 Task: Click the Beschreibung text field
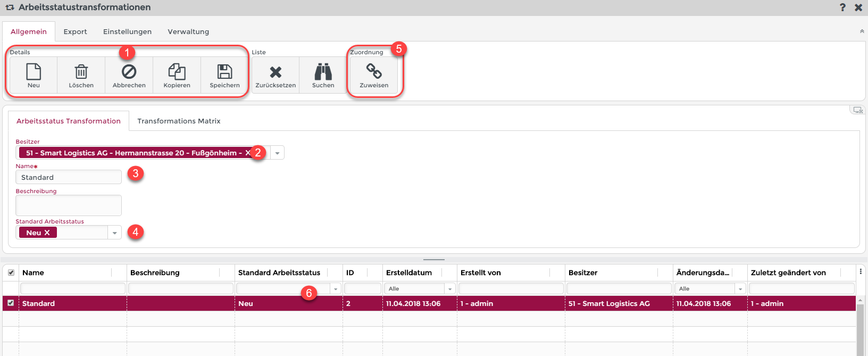(x=69, y=205)
